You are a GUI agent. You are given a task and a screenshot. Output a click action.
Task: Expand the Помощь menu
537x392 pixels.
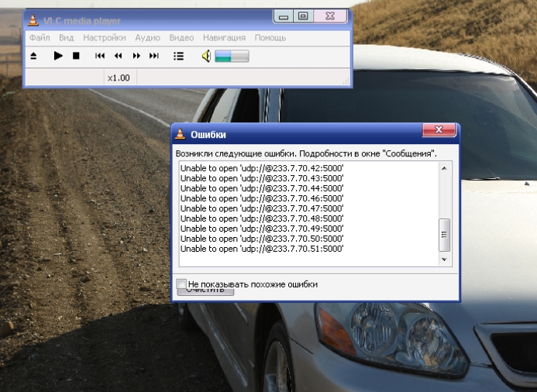point(270,37)
